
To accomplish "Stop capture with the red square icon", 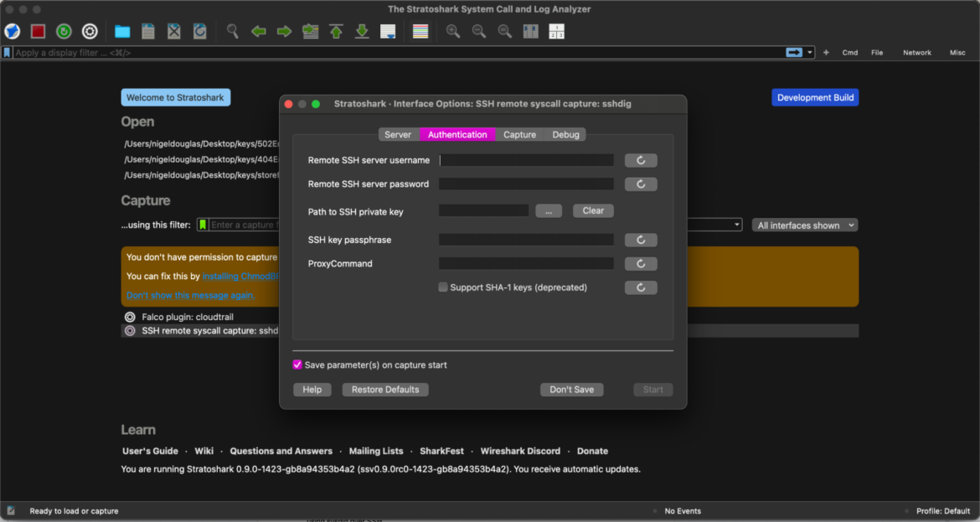I will click(x=39, y=31).
